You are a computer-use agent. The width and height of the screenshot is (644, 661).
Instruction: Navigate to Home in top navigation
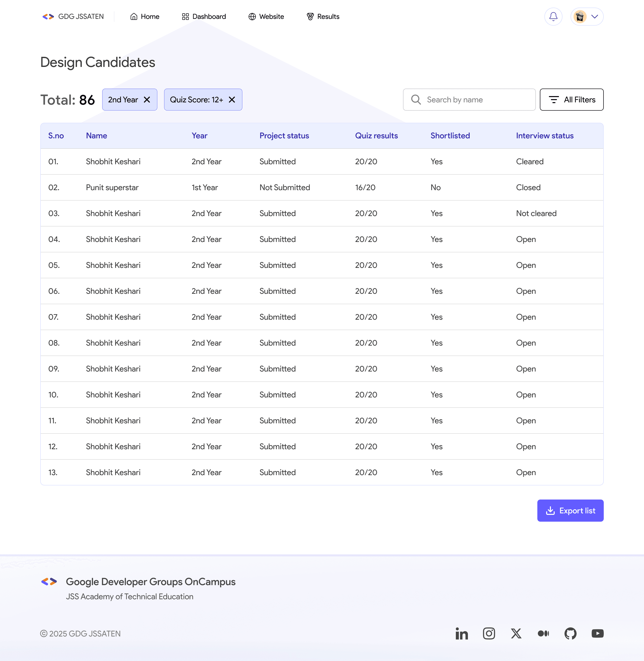point(145,17)
